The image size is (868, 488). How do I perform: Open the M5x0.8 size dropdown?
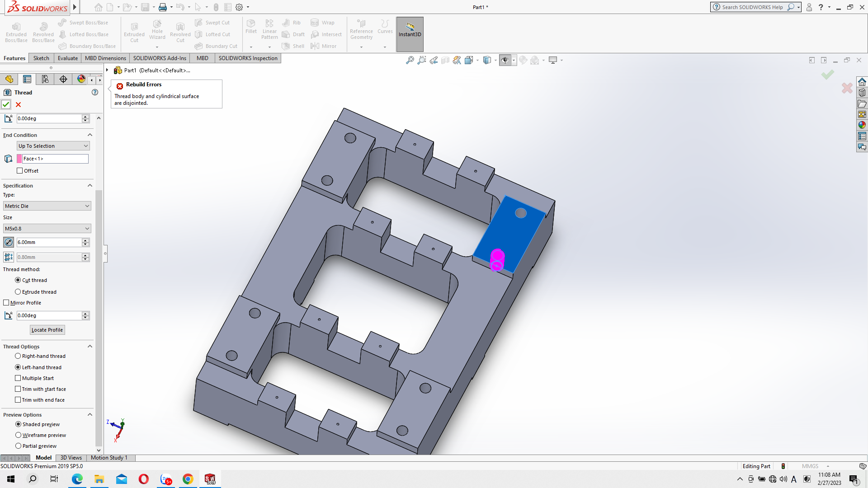click(47, 229)
